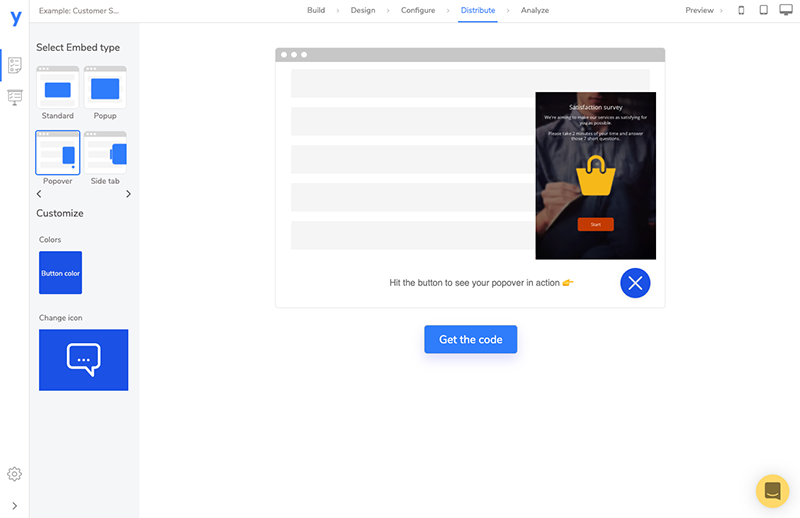Expand the sidebar with bottom chevron

click(x=14, y=506)
